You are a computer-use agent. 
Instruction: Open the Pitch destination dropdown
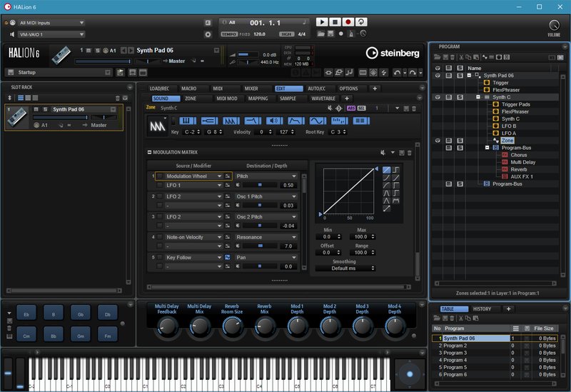266,176
